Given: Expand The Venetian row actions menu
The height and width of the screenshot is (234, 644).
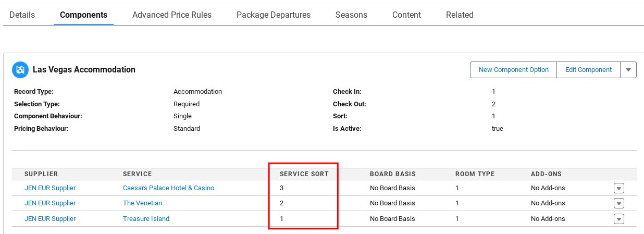Looking at the screenshot, I should coord(618,203).
